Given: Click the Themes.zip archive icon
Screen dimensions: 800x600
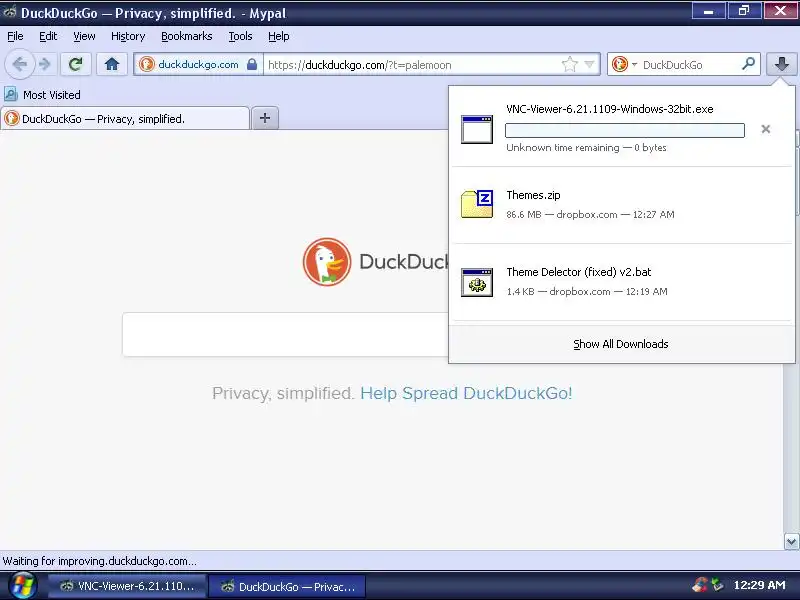Looking at the screenshot, I should pos(477,204).
